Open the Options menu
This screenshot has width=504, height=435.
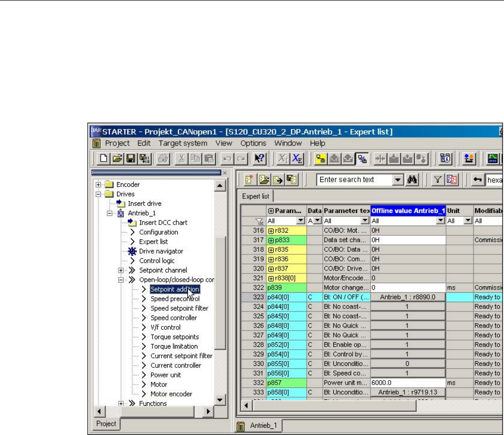[254, 143]
